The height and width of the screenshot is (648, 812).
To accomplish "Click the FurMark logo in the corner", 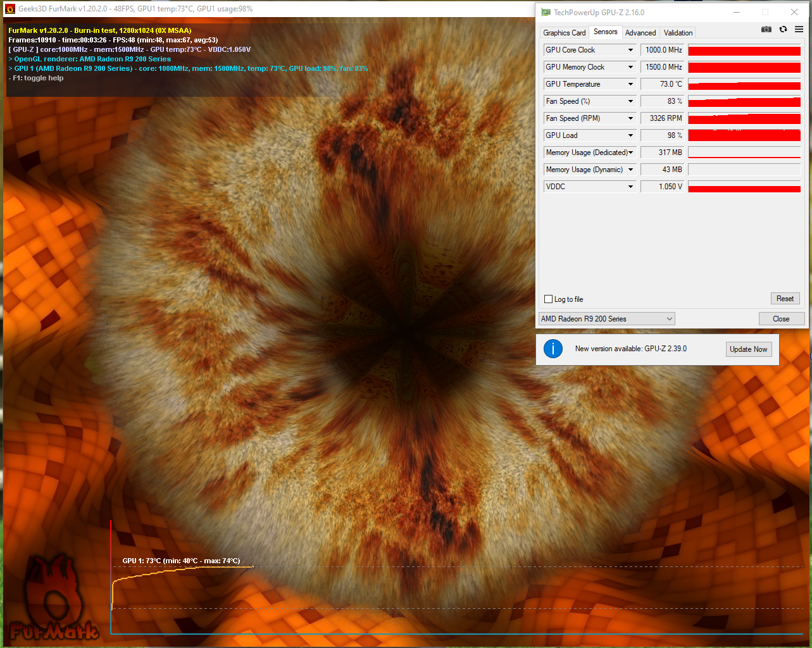I will coord(53,599).
